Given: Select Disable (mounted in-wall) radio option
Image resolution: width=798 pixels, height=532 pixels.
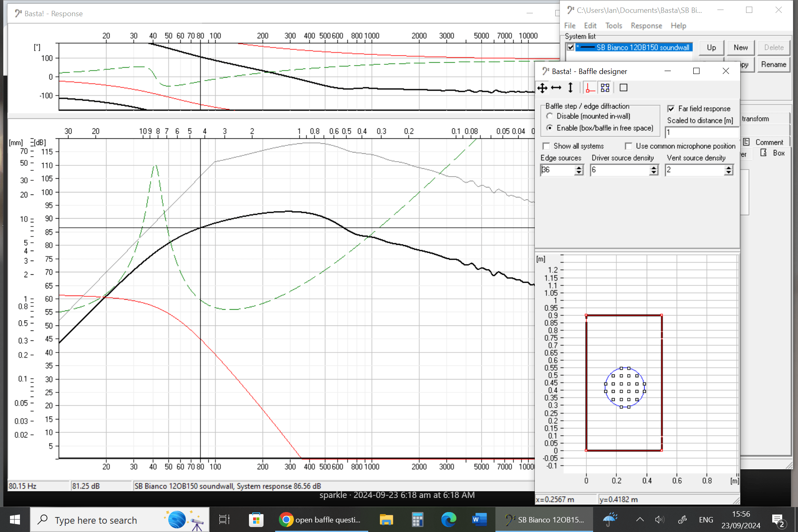Looking at the screenshot, I should (x=549, y=116).
